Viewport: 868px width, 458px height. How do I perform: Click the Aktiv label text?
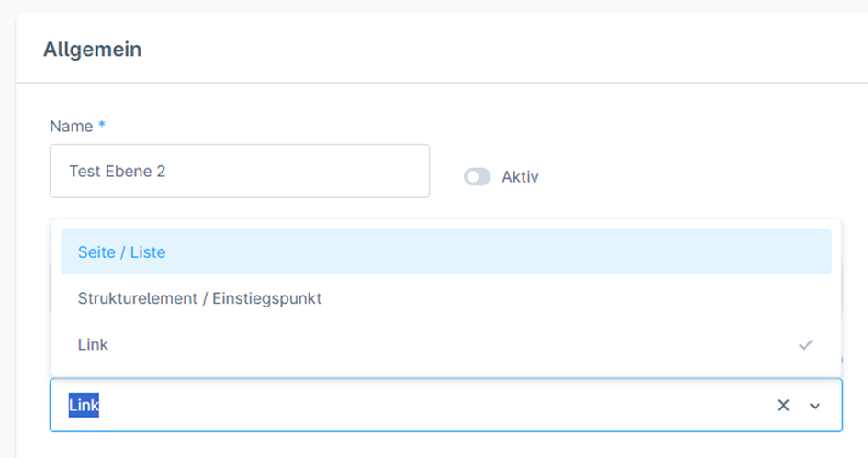520,177
